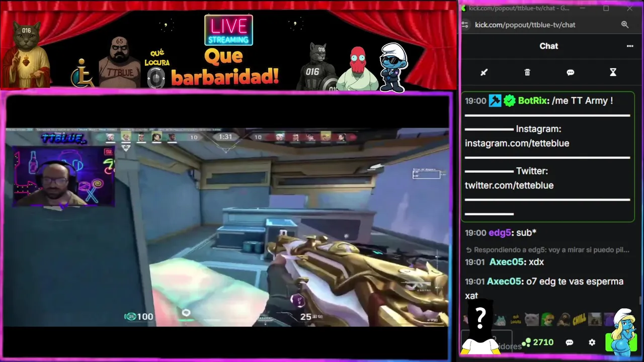
Task: Click the LIVE STREAMING neon sign
Action: tap(228, 30)
